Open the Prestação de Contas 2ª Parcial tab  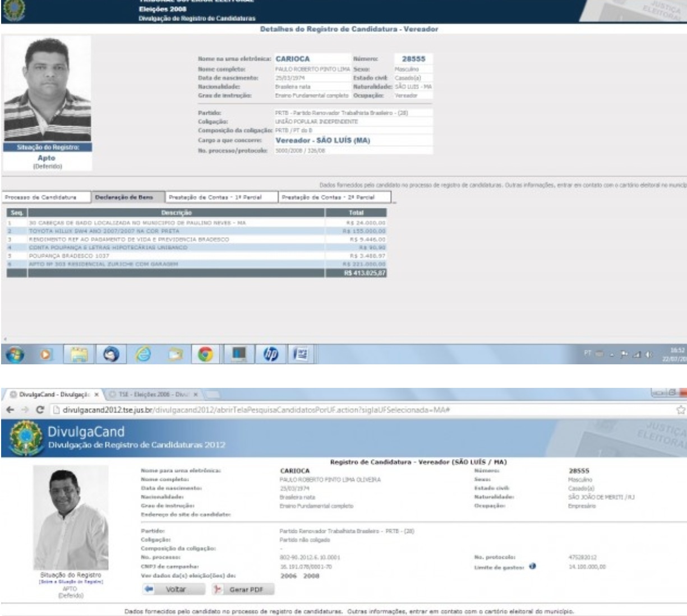[x=334, y=197]
